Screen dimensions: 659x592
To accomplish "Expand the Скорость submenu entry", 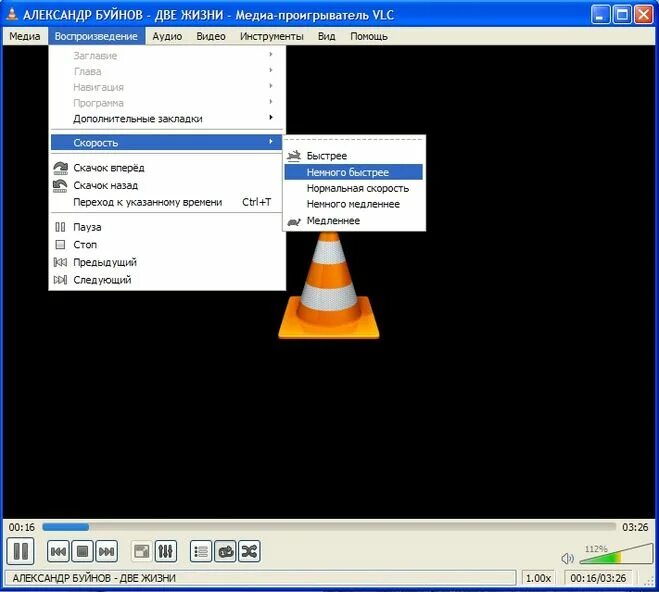I will tap(166, 142).
